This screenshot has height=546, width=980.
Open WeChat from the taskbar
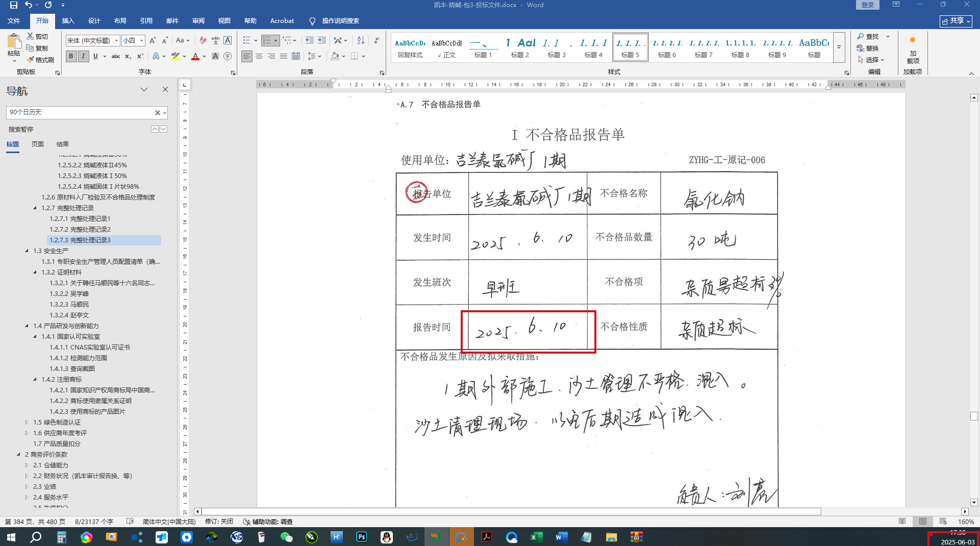pos(287,537)
